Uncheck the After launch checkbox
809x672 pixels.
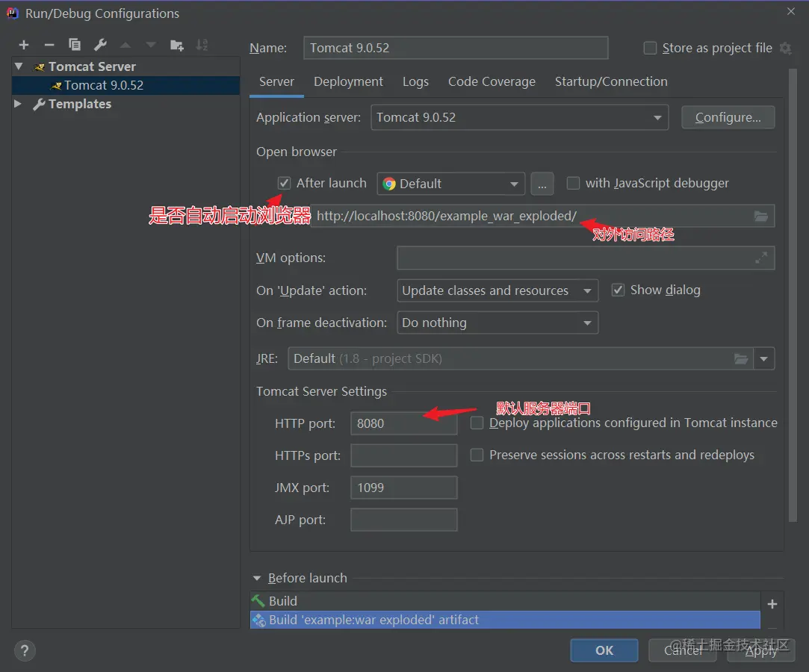point(284,183)
